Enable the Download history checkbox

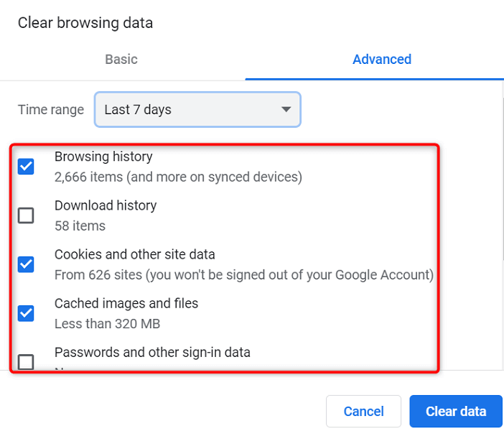26,215
